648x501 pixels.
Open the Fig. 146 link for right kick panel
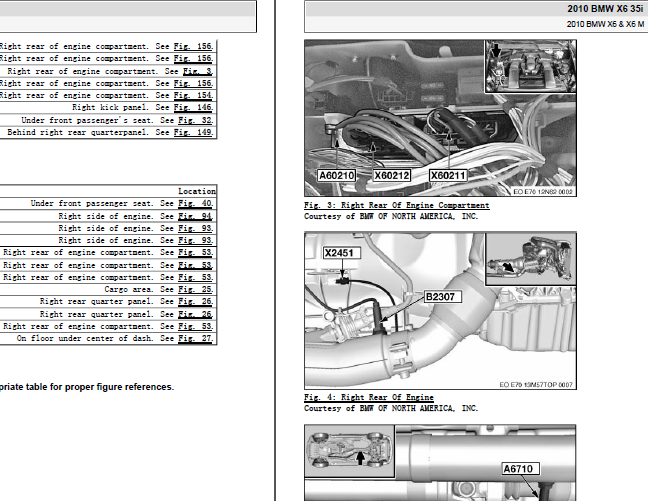pyautogui.click(x=193, y=107)
